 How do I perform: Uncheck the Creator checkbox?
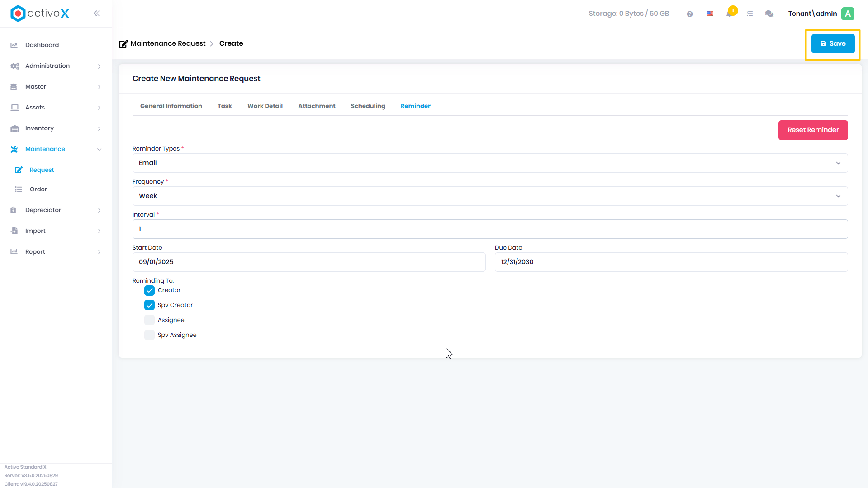coord(149,290)
